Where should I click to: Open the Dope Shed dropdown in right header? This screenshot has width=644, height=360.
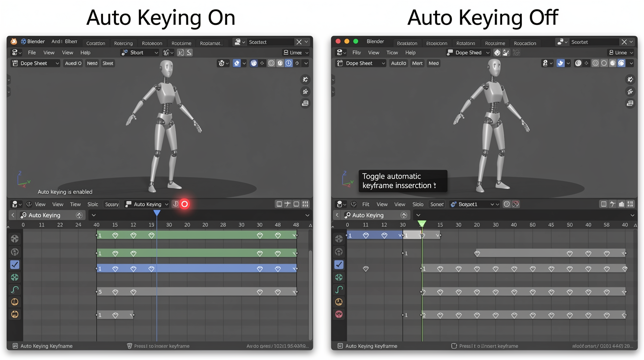[x=468, y=53]
